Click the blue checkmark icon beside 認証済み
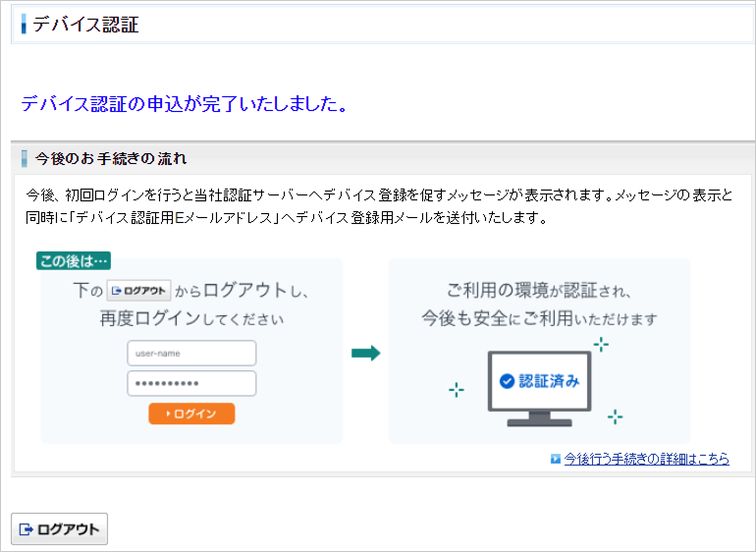The height and width of the screenshot is (552, 756). [x=507, y=381]
